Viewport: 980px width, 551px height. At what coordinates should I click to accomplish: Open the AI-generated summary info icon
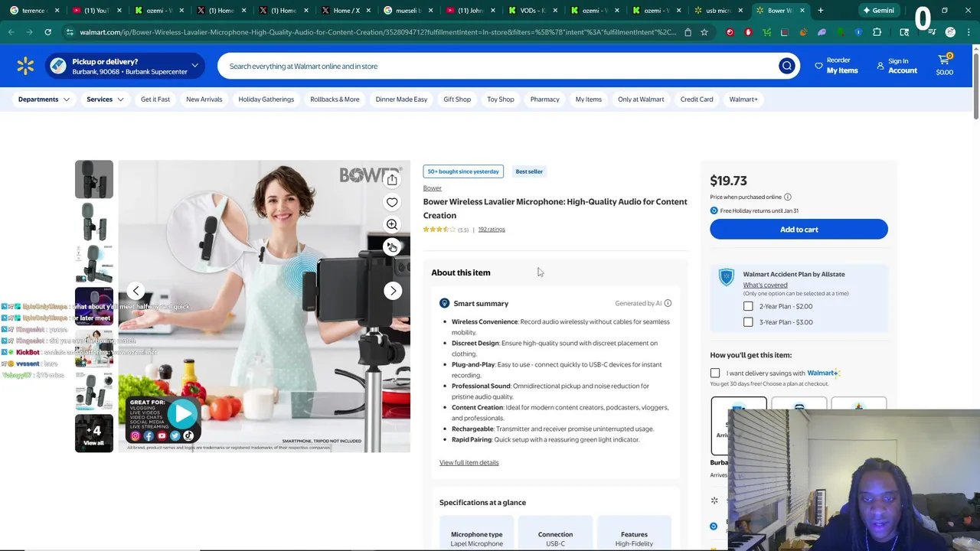(x=668, y=303)
